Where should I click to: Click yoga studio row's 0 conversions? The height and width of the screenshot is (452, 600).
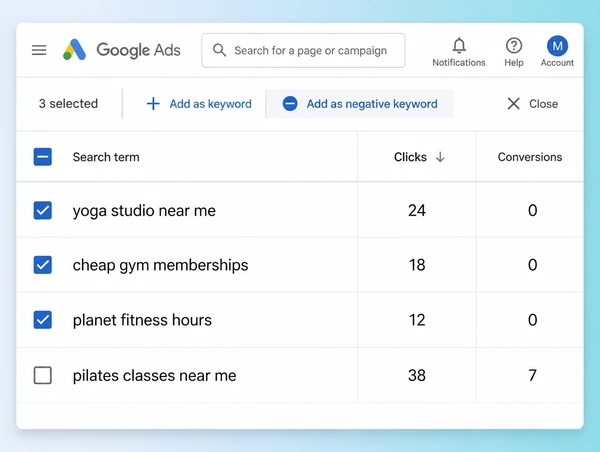click(532, 210)
